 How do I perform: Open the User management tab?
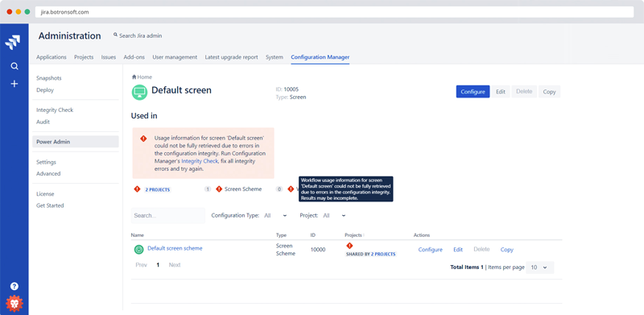pos(175,57)
